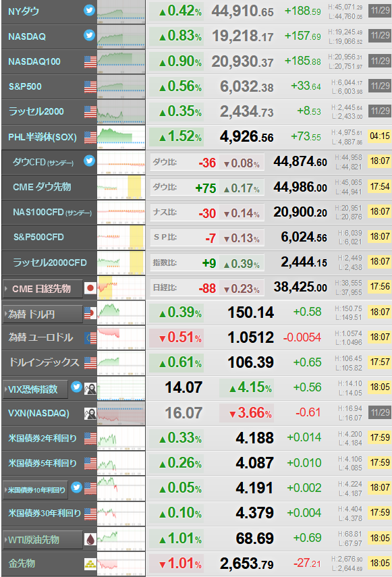Click the US flag beside PHL半導体(SOX)
Image resolution: width=392 pixels, height=577 pixels.
point(90,137)
